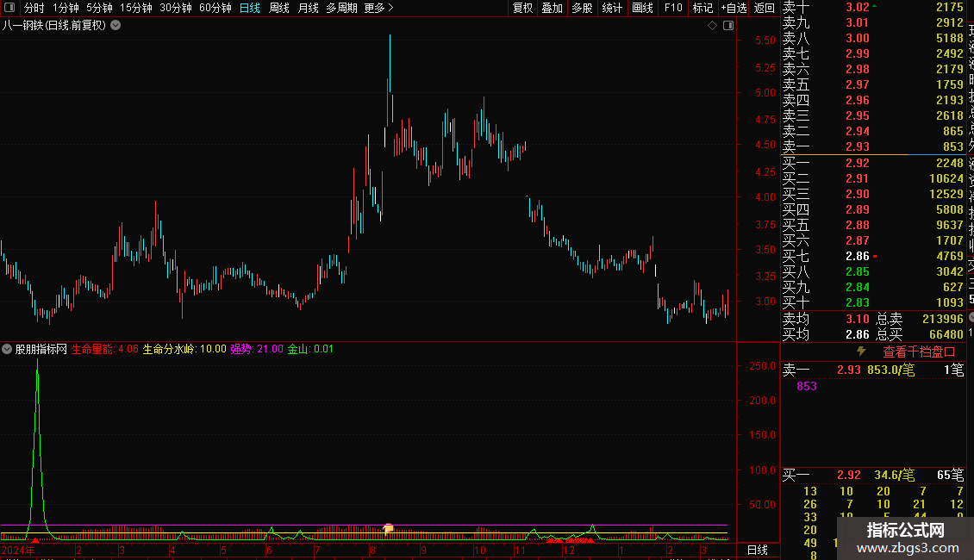Expand the 更多 periods menu
The height and width of the screenshot is (560, 974).
(378, 8)
